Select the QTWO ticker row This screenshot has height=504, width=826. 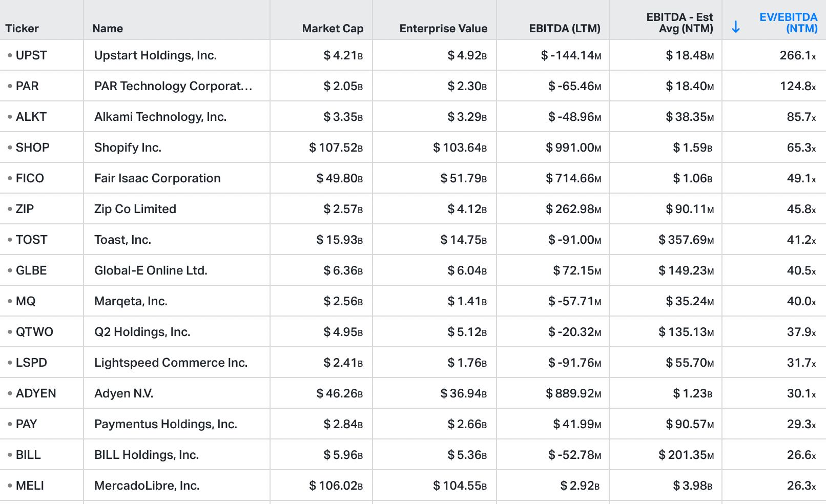pyautogui.click(x=413, y=332)
